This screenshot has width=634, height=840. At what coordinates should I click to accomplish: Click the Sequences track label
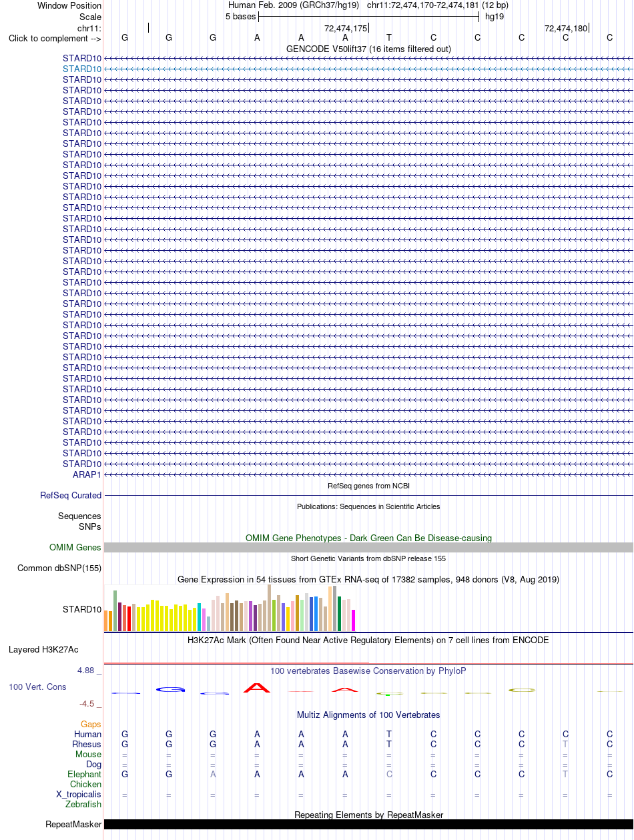[x=79, y=516]
